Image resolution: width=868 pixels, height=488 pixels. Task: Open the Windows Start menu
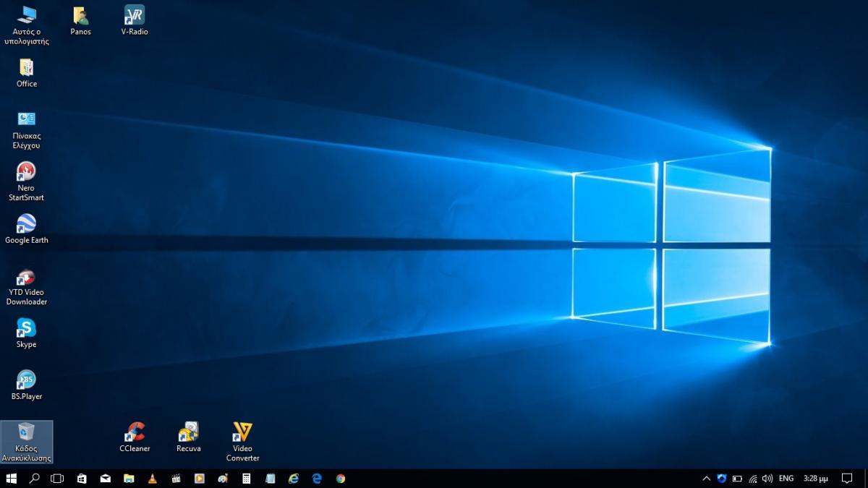(x=12, y=479)
